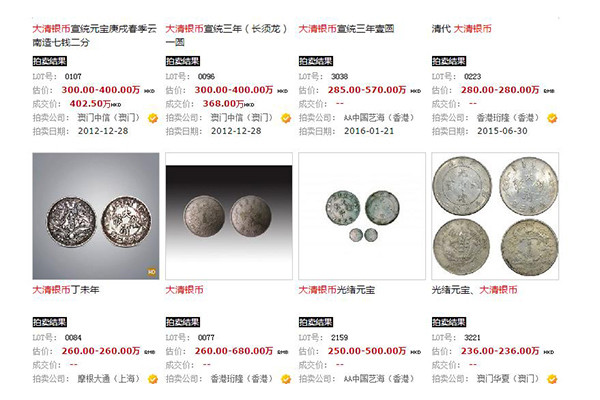Open the 大清银币光绪元宝 listing link
The width and height of the screenshot is (600, 400).
(x=337, y=290)
